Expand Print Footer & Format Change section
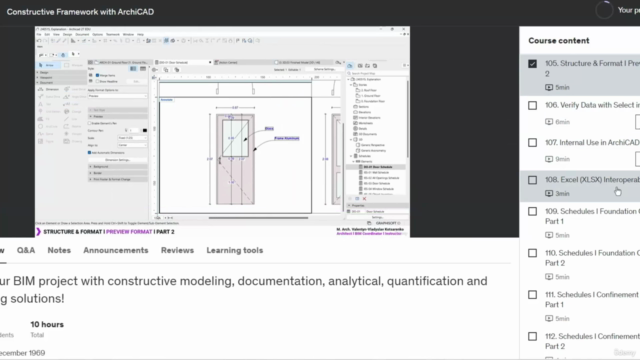This screenshot has width=640, height=360. tap(118, 179)
